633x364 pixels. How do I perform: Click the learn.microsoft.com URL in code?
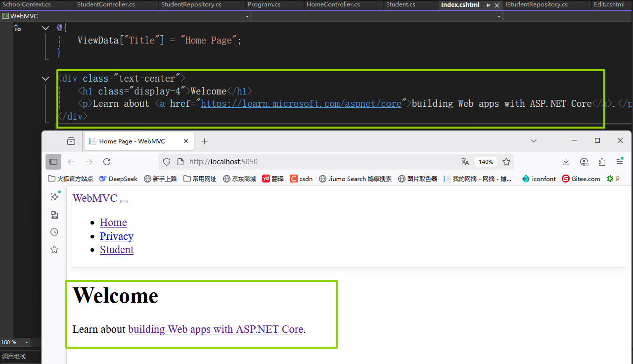[301, 104]
